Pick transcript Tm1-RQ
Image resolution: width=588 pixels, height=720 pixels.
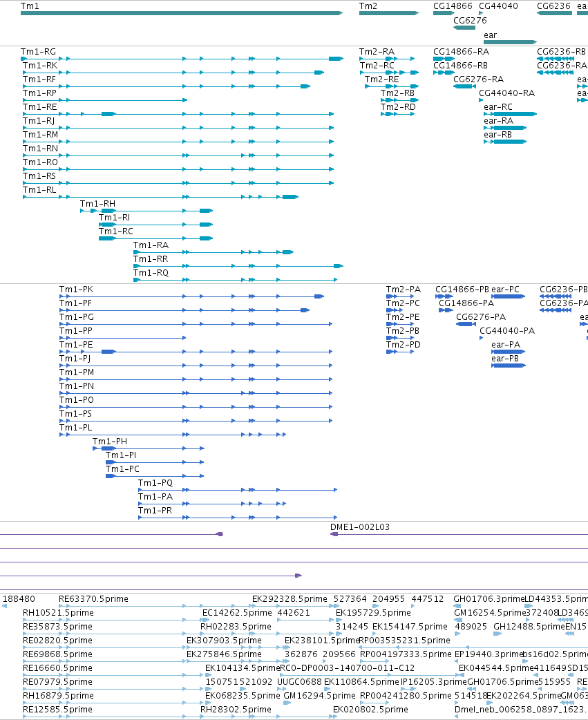coord(151,272)
